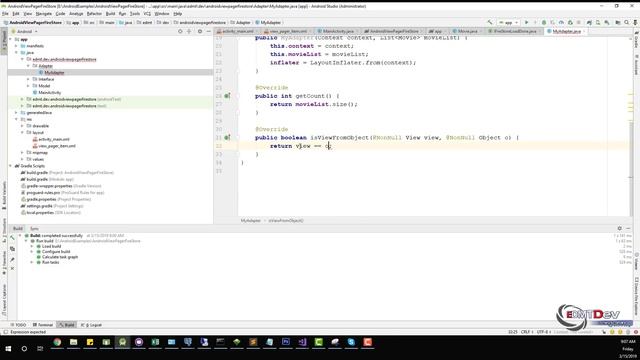Open the Logcat tool window button

click(91, 325)
